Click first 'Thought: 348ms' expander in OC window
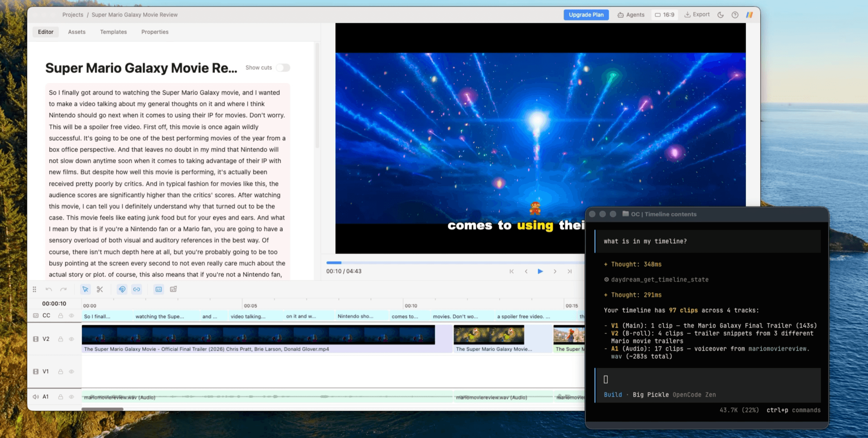Image resolution: width=868 pixels, height=438 pixels. tap(633, 264)
